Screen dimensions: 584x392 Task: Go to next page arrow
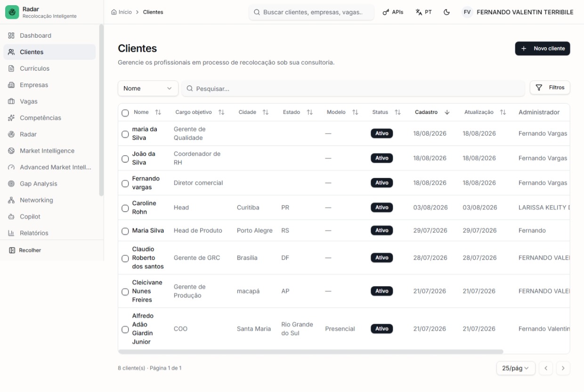pyautogui.click(x=563, y=368)
